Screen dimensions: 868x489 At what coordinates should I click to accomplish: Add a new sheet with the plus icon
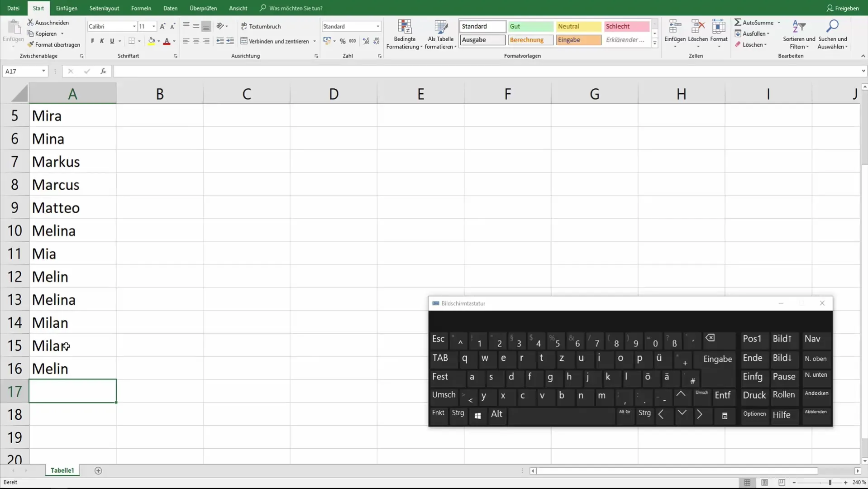98,470
